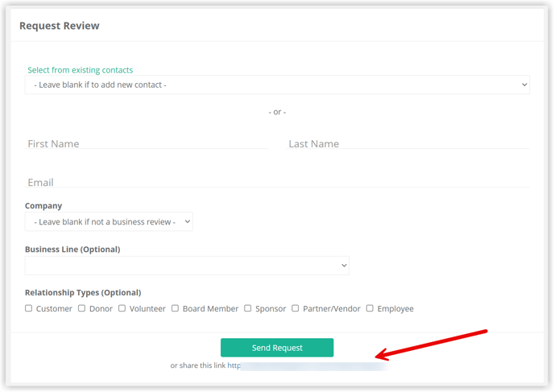The image size is (554, 392).
Task: Click the Last Name field
Action: pos(407,143)
